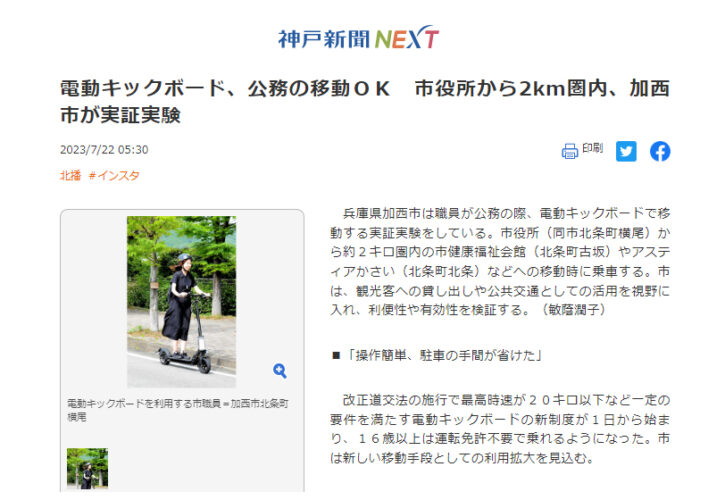The width and height of the screenshot is (725, 500).
Task: Click the 神戸新聞 text in the header
Action: pos(324,39)
